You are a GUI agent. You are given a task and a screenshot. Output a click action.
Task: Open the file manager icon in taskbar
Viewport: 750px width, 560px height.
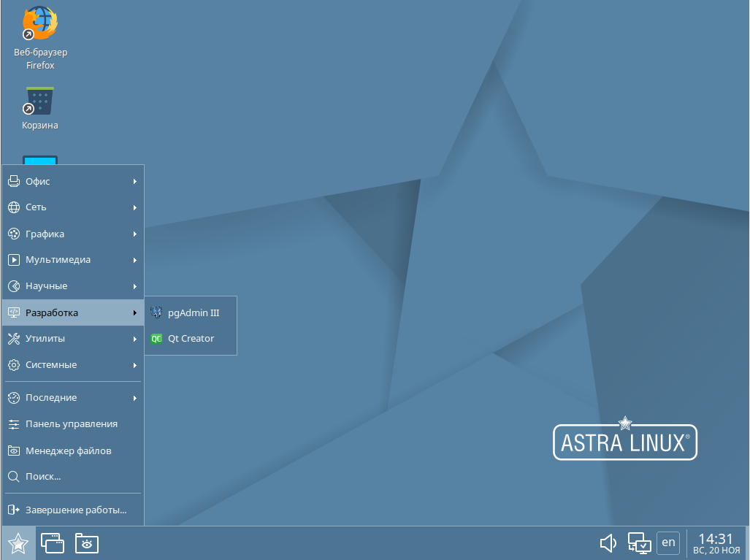point(87,543)
